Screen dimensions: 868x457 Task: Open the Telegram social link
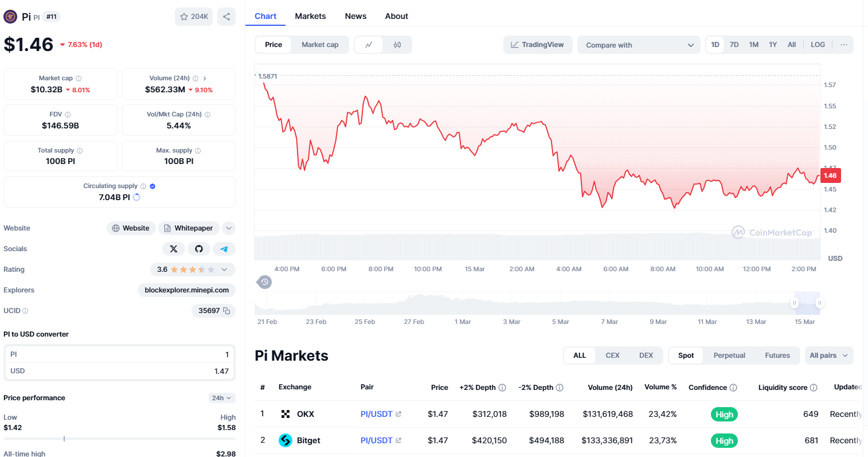pyautogui.click(x=224, y=249)
